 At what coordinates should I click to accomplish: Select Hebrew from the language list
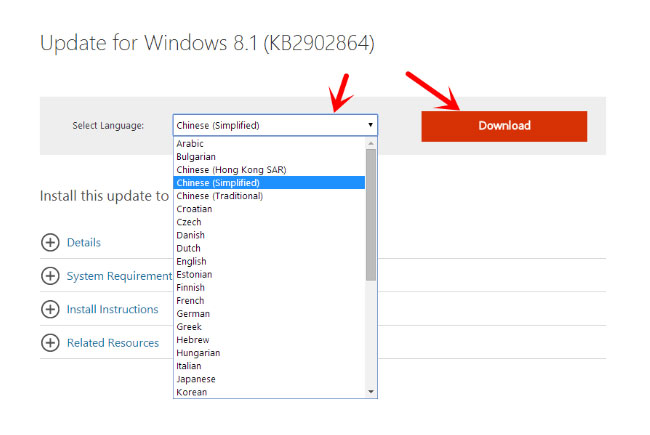(269, 340)
